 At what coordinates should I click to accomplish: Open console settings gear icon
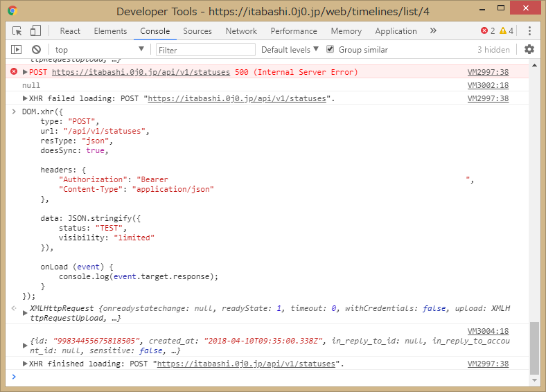pyautogui.click(x=529, y=50)
